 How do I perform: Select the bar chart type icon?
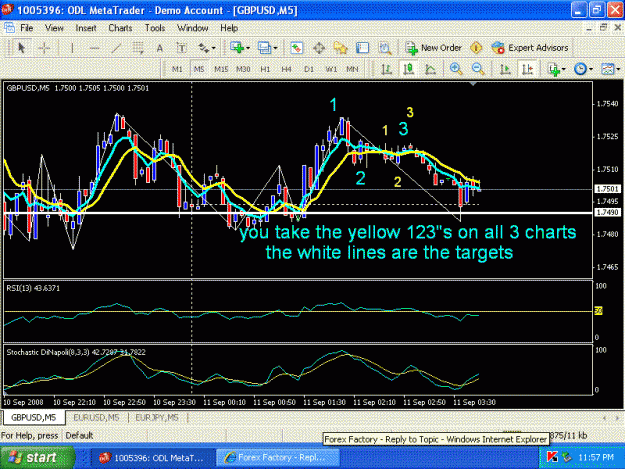[386, 69]
